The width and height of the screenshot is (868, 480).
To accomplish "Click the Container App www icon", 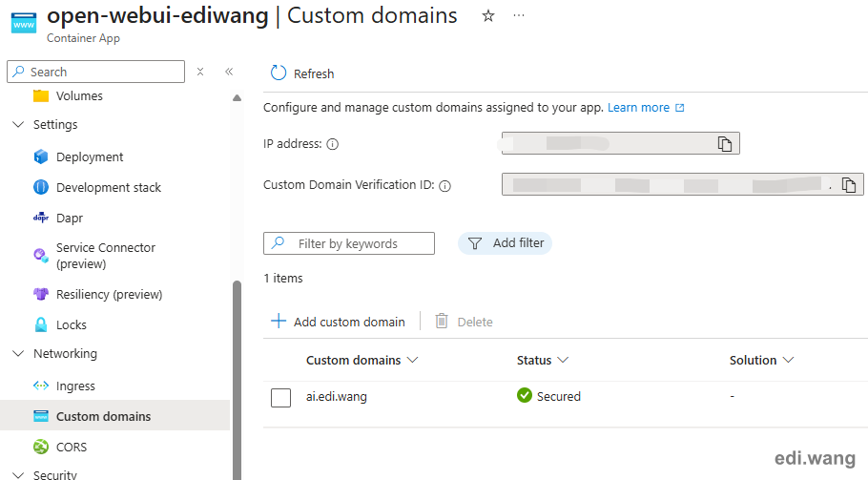I will point(24,23).
